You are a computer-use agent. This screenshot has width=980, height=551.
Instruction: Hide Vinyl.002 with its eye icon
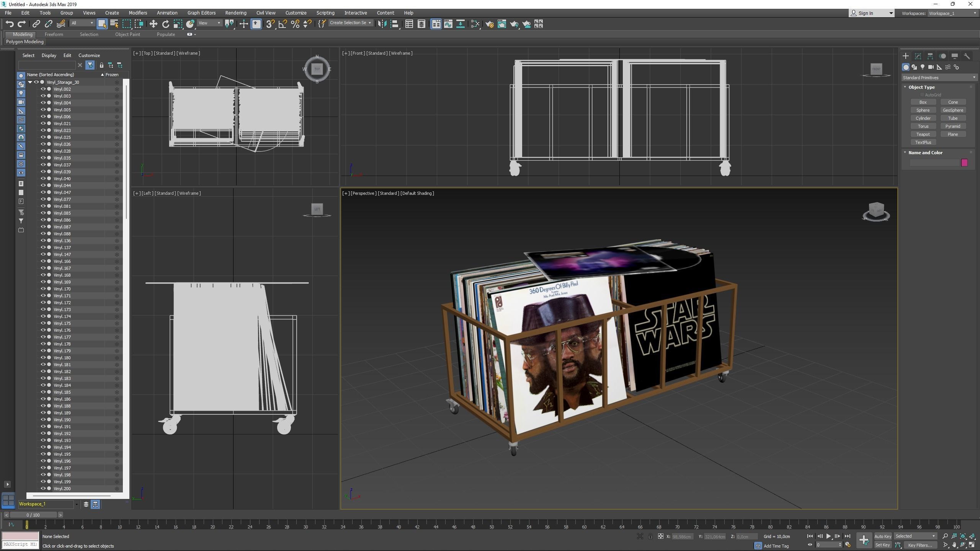[43, 89]
